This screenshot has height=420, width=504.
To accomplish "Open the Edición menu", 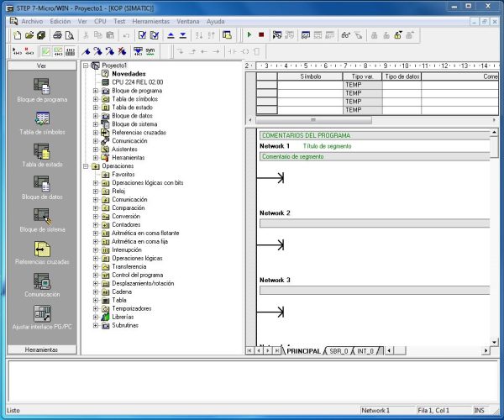I will pos(60,21).
